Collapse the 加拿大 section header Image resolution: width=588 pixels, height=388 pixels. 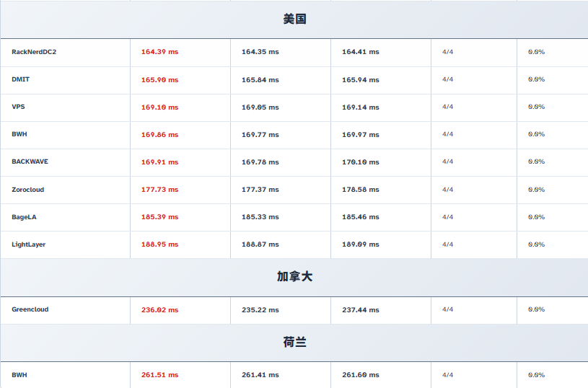[294, 277]
